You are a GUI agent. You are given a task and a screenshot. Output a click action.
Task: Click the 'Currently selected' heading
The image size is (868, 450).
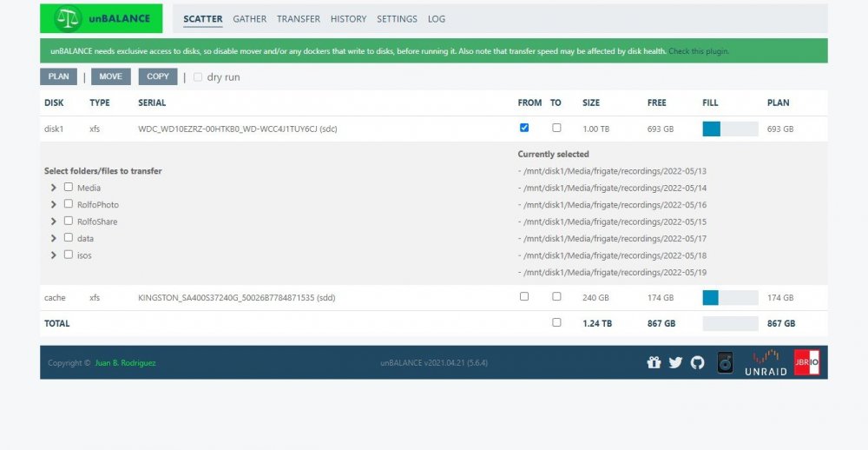tap(554, 154)
